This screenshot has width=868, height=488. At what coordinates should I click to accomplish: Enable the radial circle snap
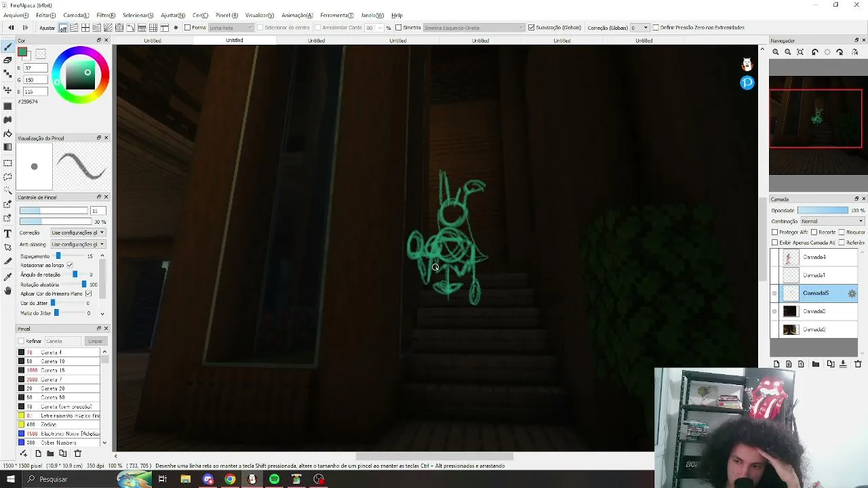(119, 28)
